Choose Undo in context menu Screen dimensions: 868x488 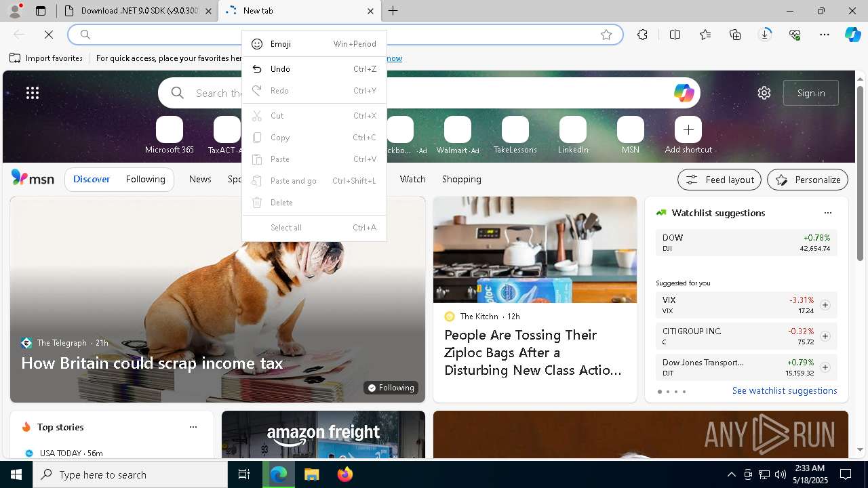point(314,69)
